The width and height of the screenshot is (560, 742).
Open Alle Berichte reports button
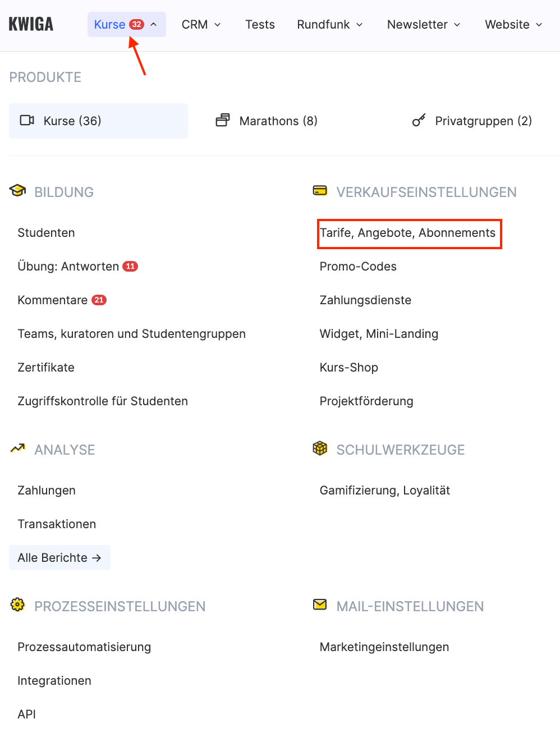(59, 557)
